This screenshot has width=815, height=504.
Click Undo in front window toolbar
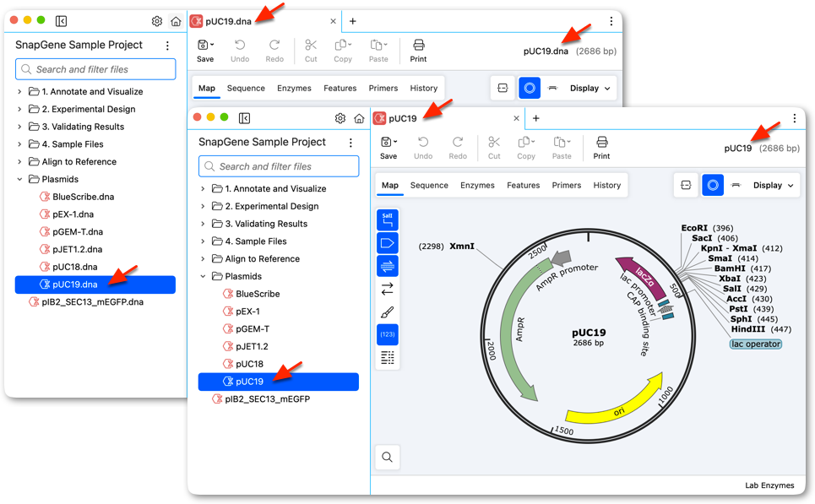tap(423, 148)
